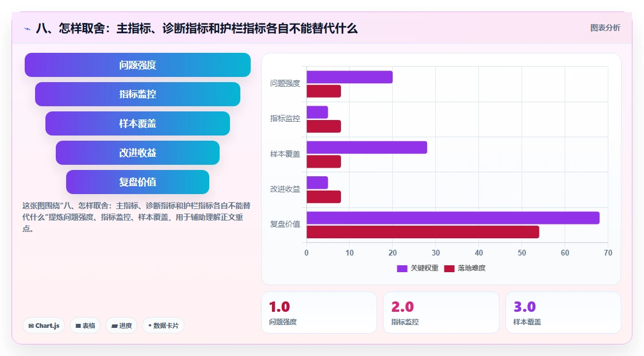Click the 复盘价值 y-axis label

pyautogui.click(x=285, y=225)
